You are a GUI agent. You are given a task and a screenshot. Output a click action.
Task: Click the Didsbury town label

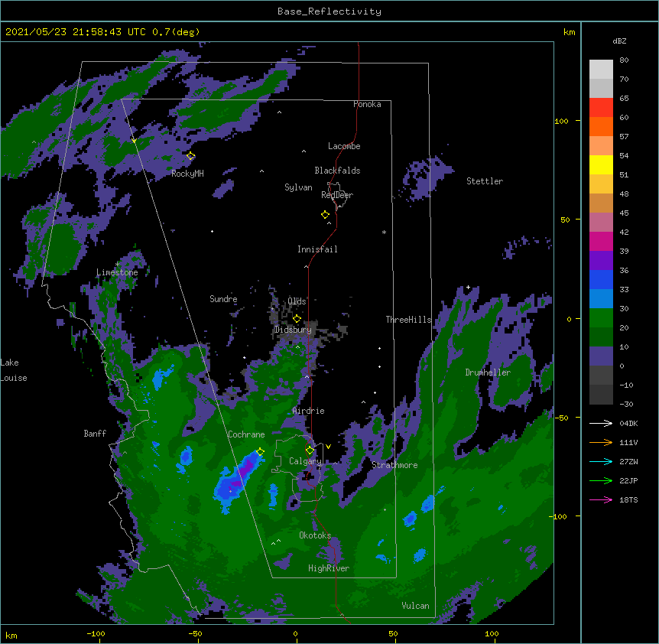point(294,330)
